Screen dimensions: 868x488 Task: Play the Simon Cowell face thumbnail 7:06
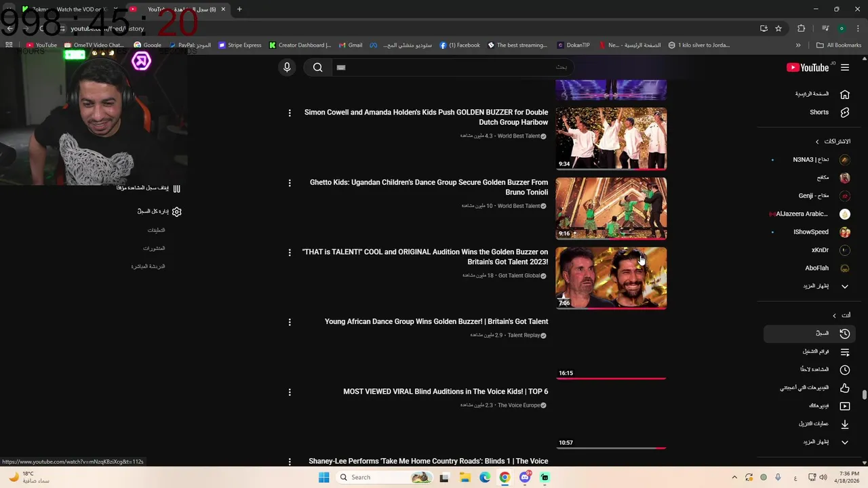tap(611, 278)
